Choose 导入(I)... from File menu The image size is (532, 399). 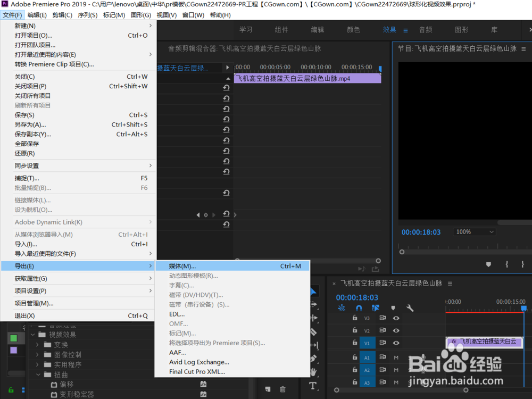pyautogui.click(x=78, y=244)
